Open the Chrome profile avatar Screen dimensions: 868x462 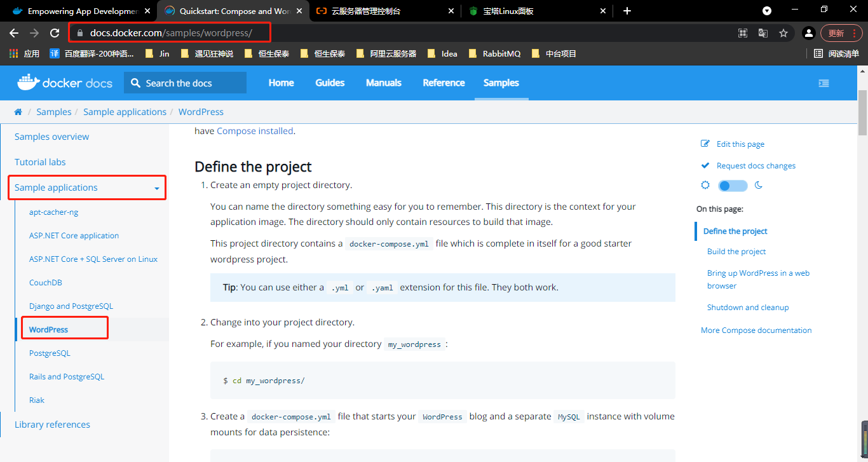point(808,33)
